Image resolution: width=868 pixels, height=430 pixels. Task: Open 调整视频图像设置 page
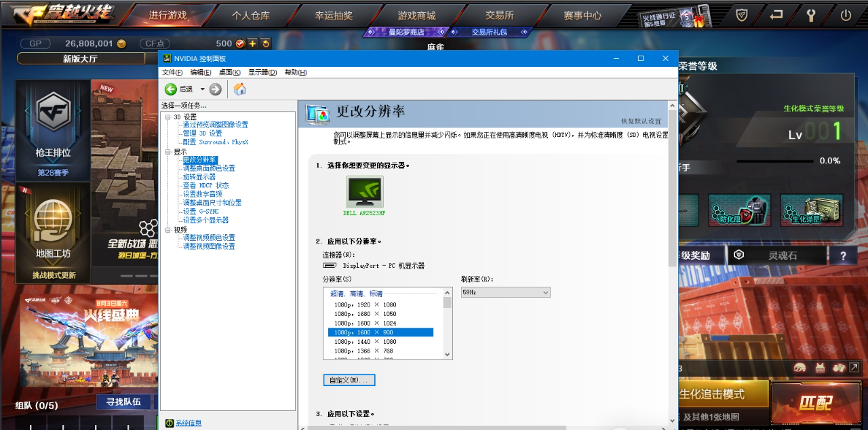click(x=209, y=246)
